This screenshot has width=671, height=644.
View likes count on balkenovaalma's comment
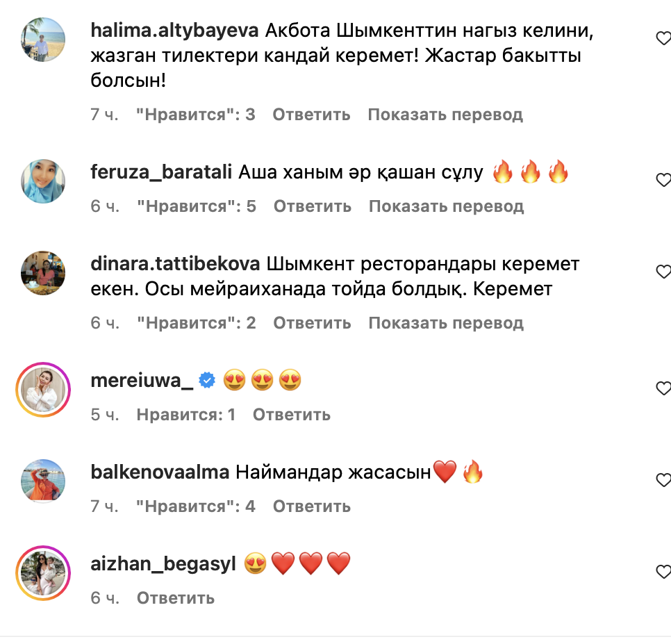point(196,506)
